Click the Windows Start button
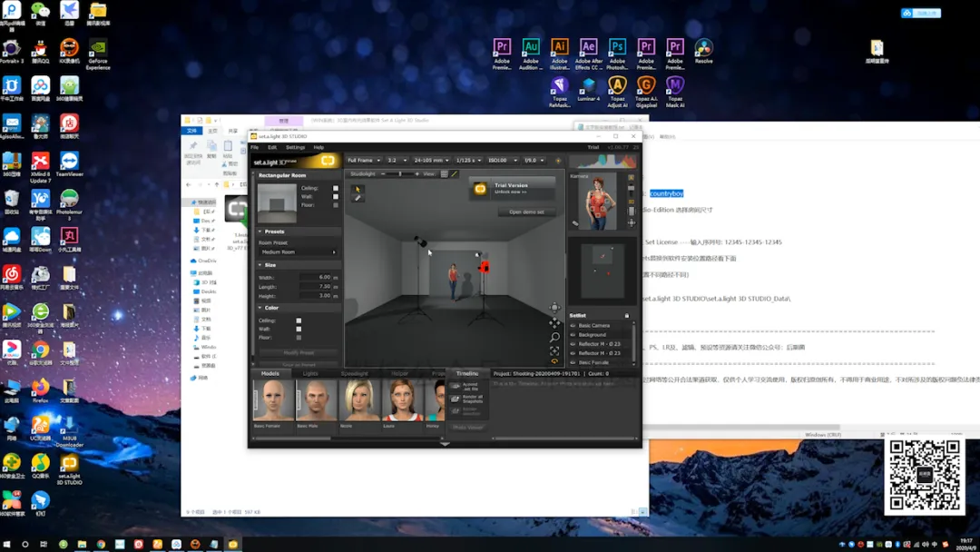 7,545
